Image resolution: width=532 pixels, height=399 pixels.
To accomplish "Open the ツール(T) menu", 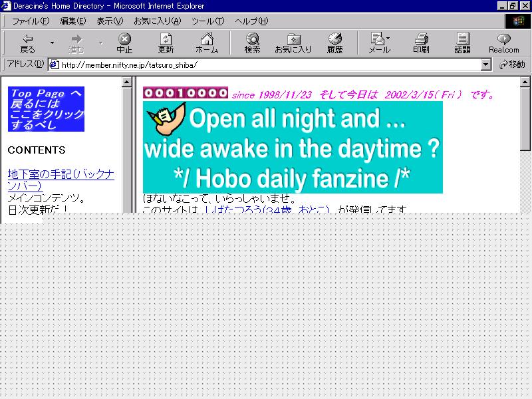I will (x=207, y=21).
